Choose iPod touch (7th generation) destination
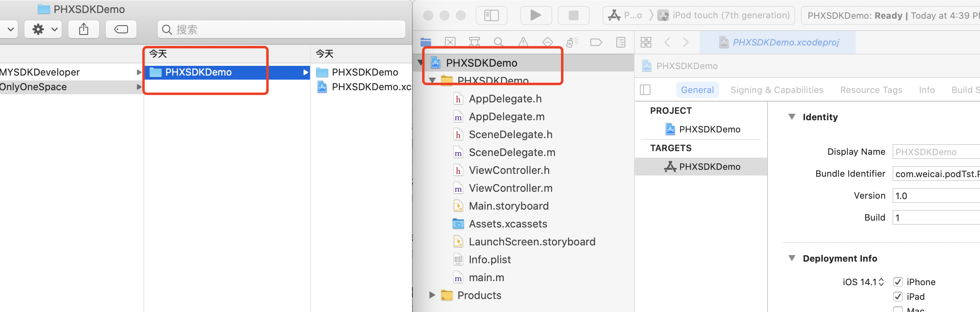 coord(724,15)
